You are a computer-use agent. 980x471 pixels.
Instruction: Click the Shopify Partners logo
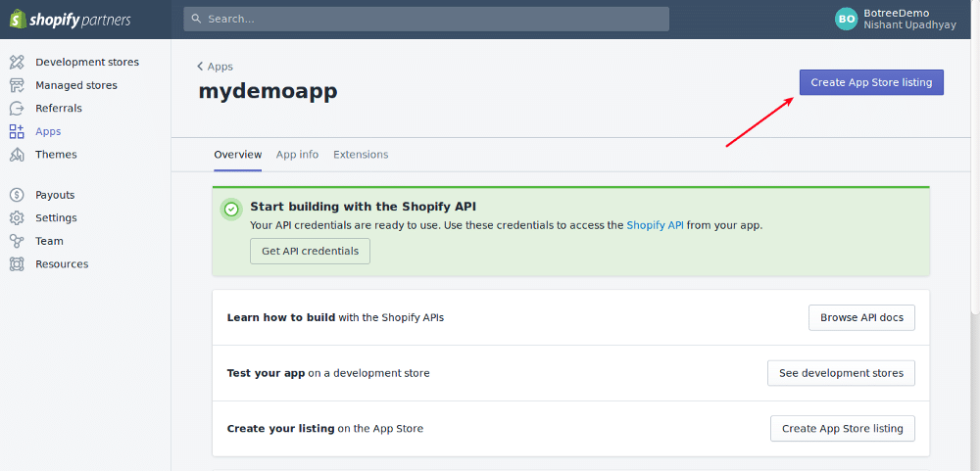pos(70,20)
